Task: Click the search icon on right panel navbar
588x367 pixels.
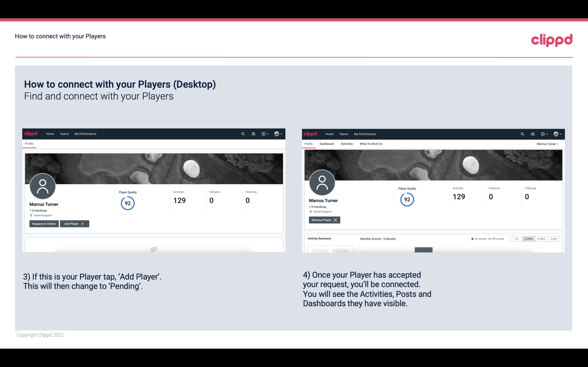Action: tap(522, 134)
